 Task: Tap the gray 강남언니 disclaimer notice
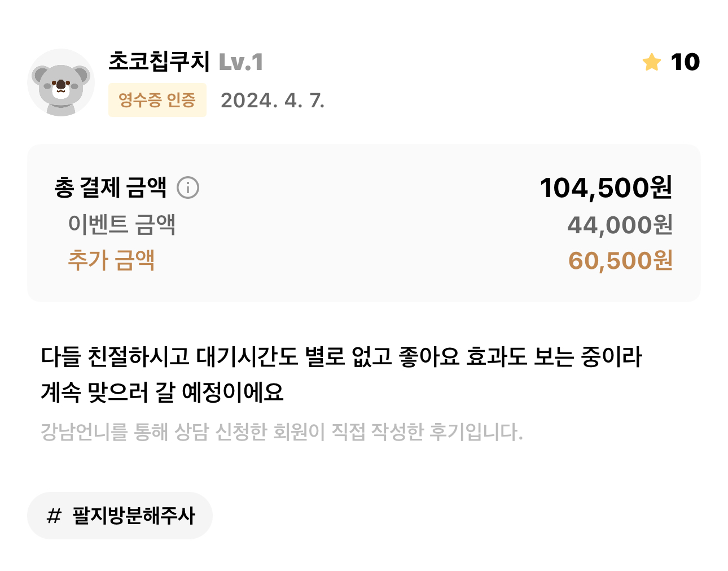coord(282,432)
